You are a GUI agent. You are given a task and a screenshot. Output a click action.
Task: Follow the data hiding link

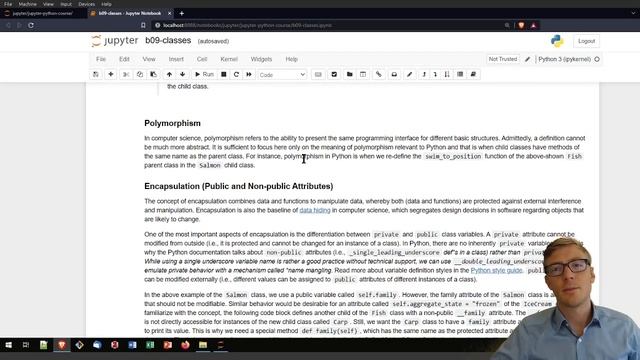315,210
